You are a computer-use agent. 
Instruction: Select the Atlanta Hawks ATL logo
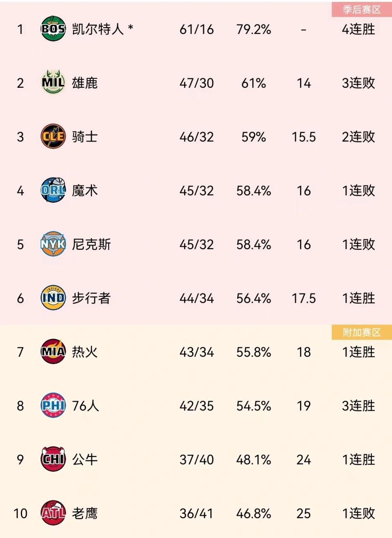[53, 513]
